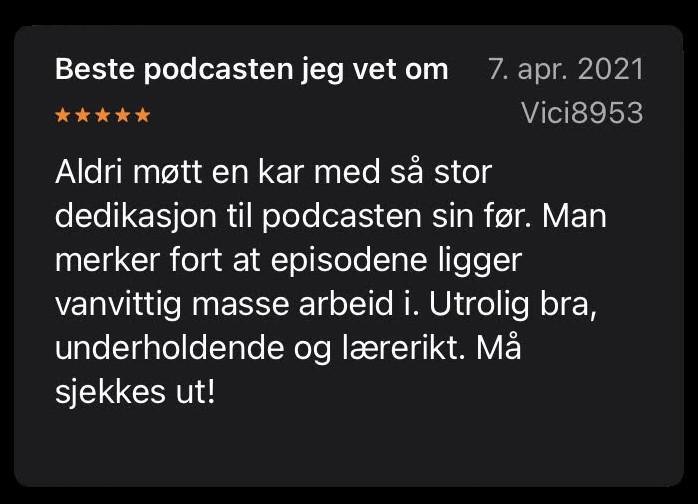Click the last line 'sjekkes ut!'
The height and width of the screenshot is (504, 698).
[135, 394]
